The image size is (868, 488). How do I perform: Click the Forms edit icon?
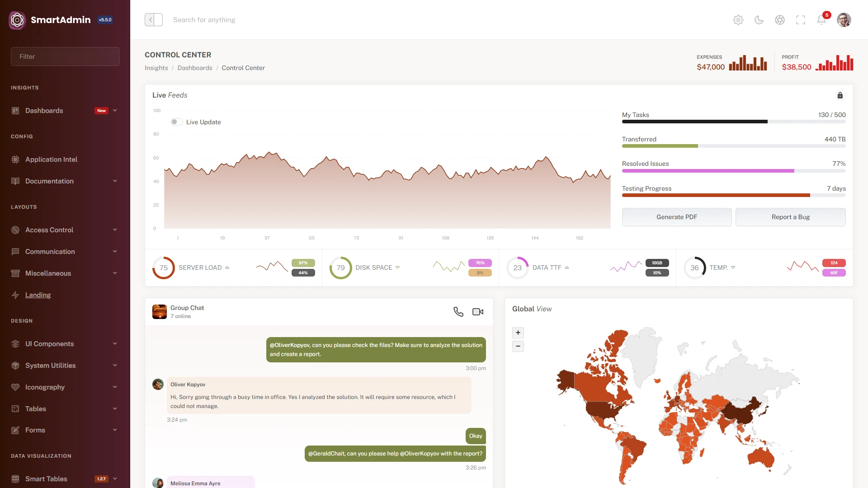tap(15, 430)
